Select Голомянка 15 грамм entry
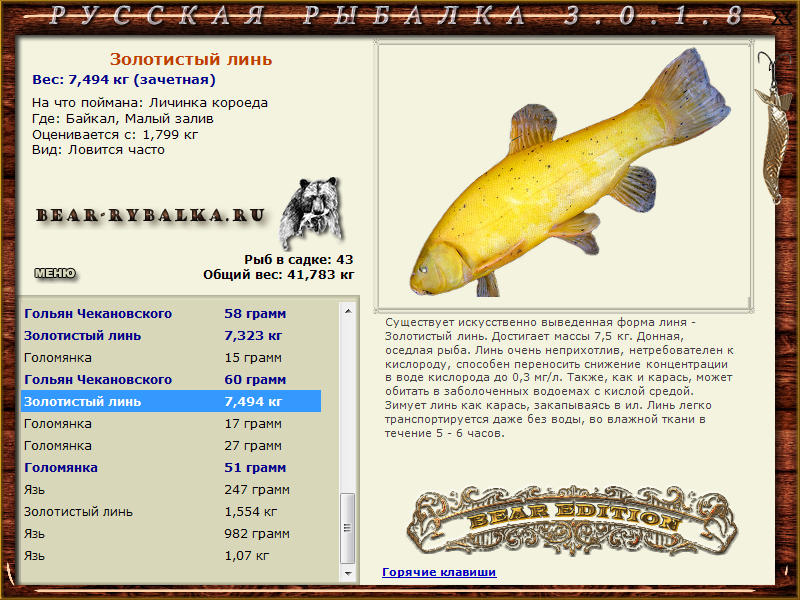Image resolution: width=800 pixels, height=600 pixels. [x=170, y=358]
